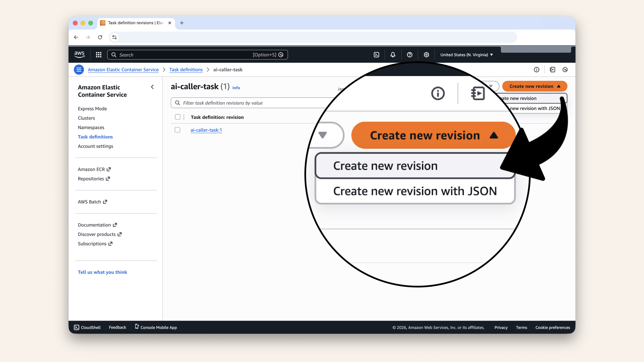
Task: Select the ai-caller-task:1 row checkbox
Action: [x=177, y=130]
